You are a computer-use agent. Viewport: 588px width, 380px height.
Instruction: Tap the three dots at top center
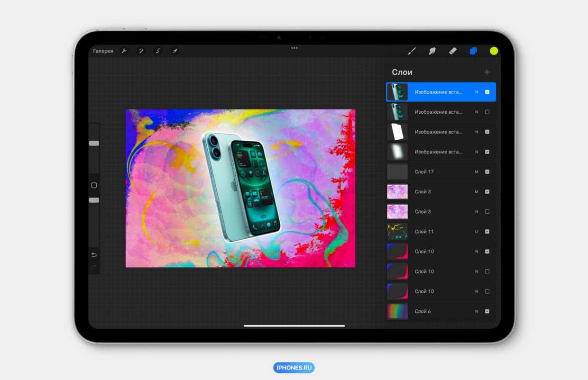pyautogui.click(x=294, y=48)
